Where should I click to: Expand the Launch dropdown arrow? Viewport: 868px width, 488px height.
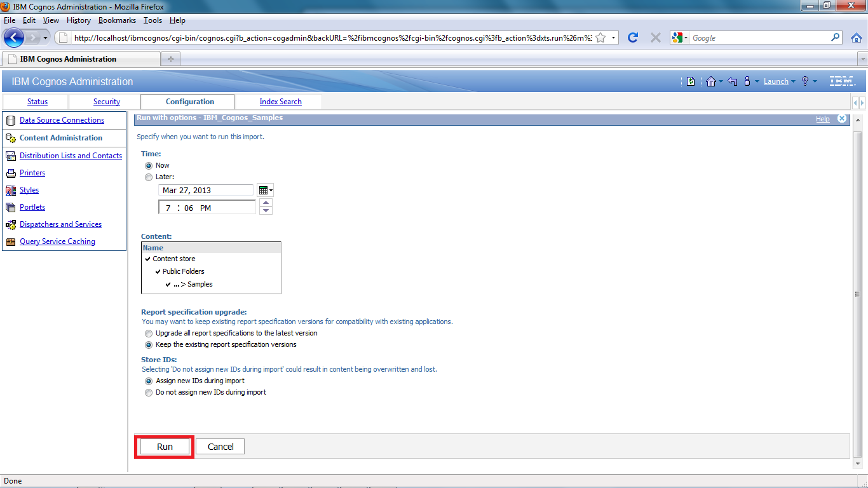(793, 81)
